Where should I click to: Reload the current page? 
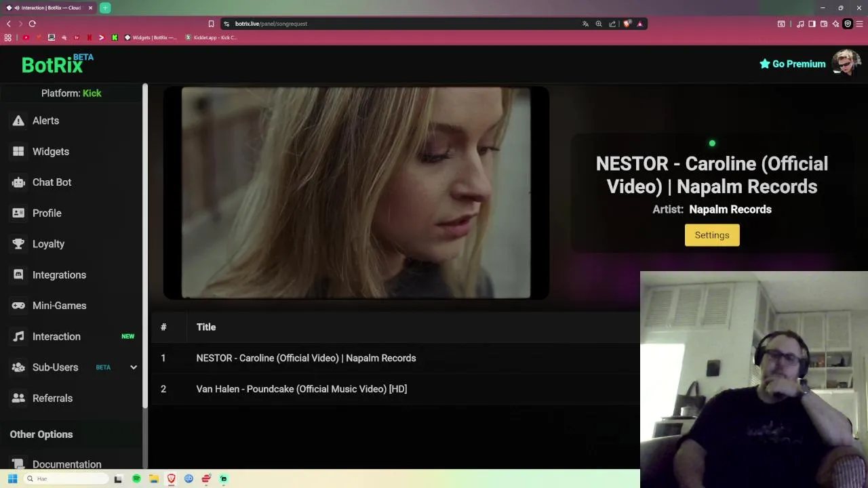32,24
